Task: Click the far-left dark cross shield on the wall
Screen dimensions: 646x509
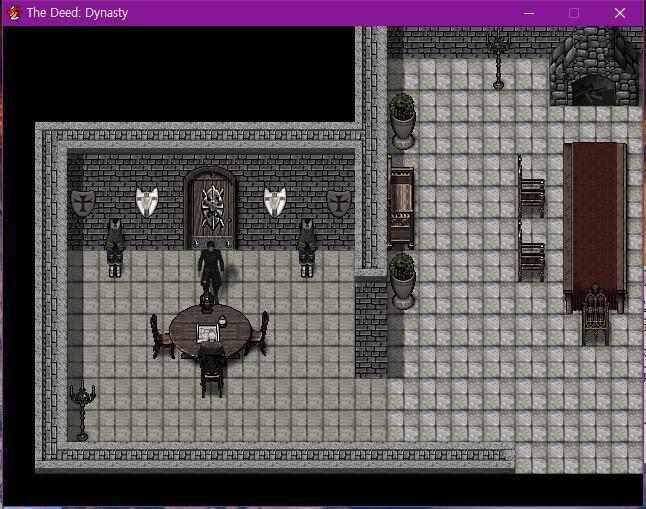Action: [x=83, y=203]
